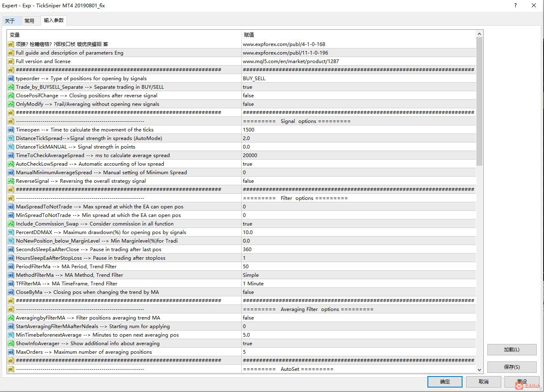Screen dimensions: 544x392
Task: Click the 重设 reset button
Action: 522,382
